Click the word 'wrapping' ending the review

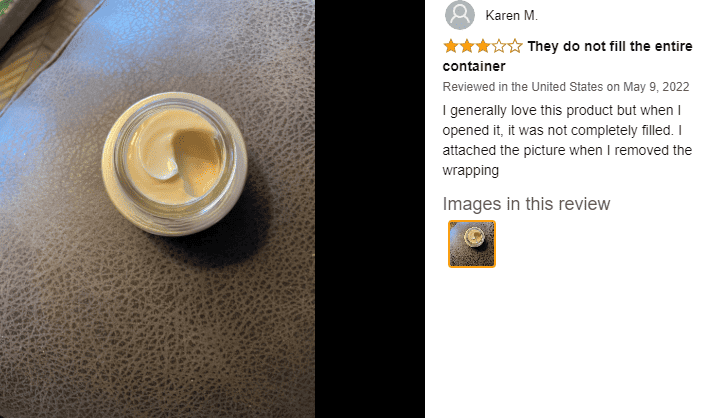[470, 171]
